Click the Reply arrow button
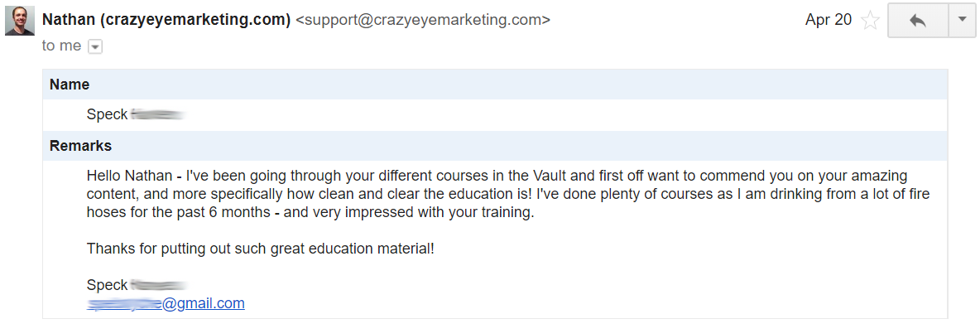Screen dimensions: 980x324 coord(917,21)
